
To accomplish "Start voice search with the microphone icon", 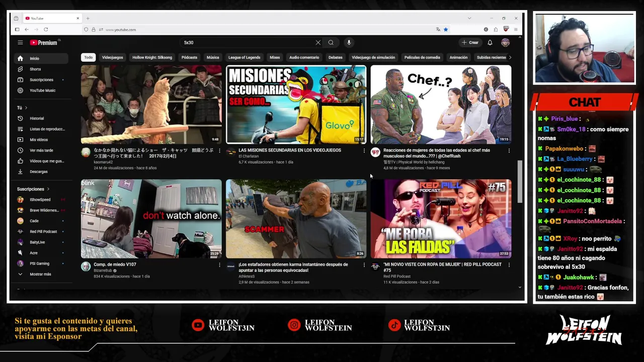I will coord(349,43).
